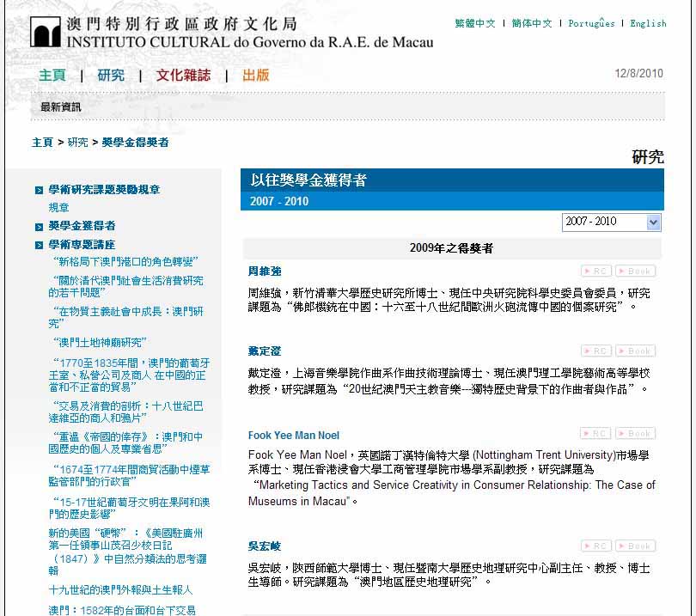696x616 pixels.
Task: Open the 澳門土地神廟研究 lecture link
Action: coord(100,342)
